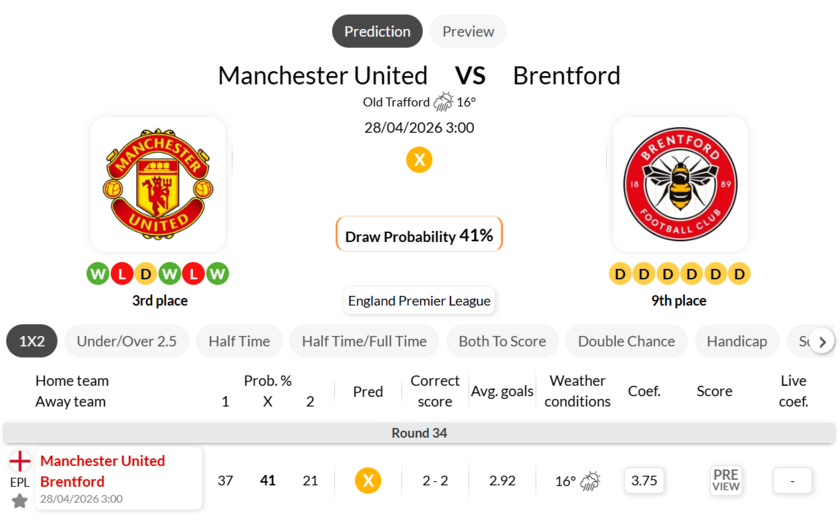Click the Manchester United crest logo
840x531 pixels.
tap(158, 184)
